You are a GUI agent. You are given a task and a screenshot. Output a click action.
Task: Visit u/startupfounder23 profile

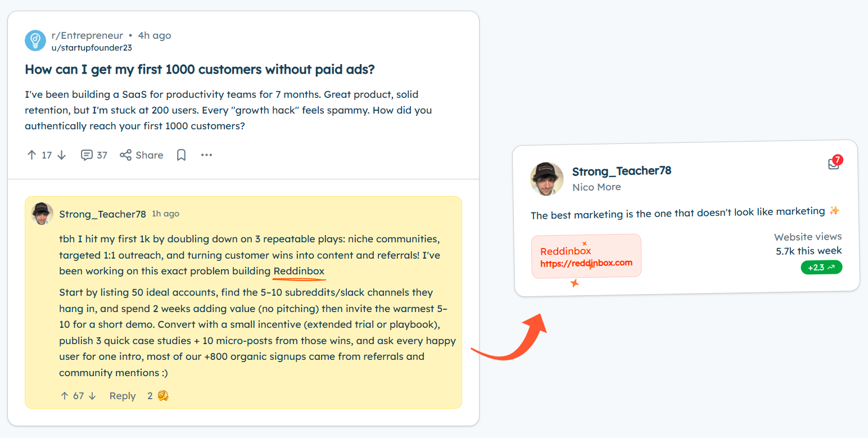click(x=92, y=48)
